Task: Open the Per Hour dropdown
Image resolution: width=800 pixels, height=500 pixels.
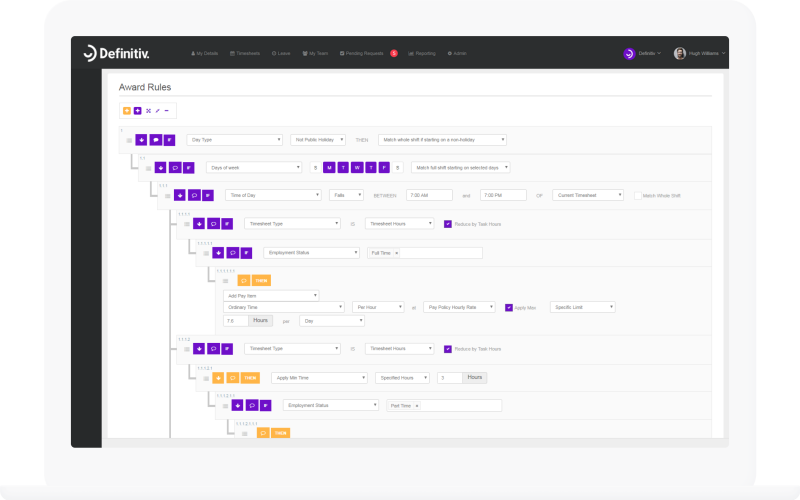Action: (379, 307)
